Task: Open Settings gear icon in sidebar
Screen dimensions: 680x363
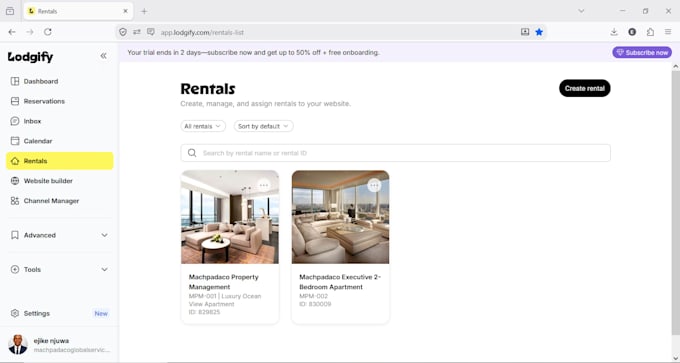Action: pos(15,313)
